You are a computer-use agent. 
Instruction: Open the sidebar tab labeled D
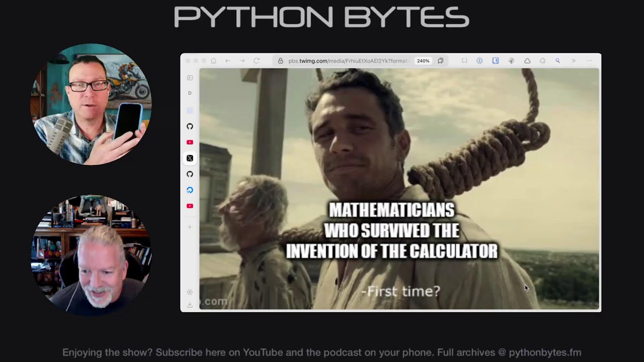click(190, 93)
